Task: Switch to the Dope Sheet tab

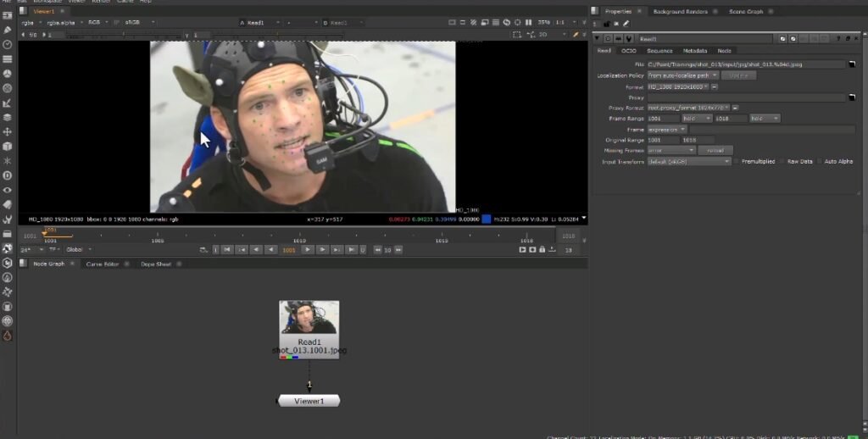Action: pyautogui.click(x=156, y=264)
